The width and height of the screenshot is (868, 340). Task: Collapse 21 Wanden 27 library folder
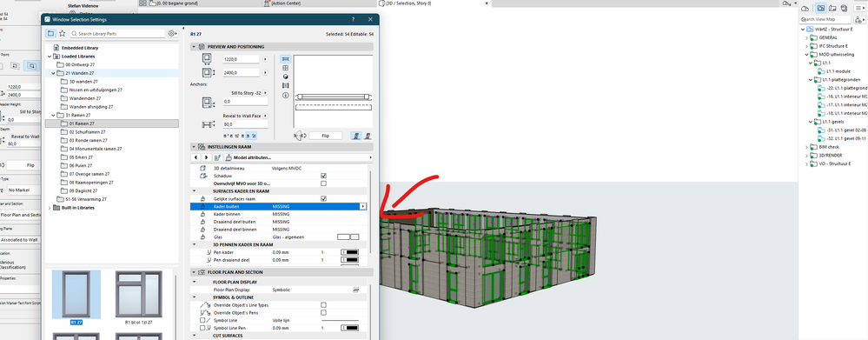53,73
